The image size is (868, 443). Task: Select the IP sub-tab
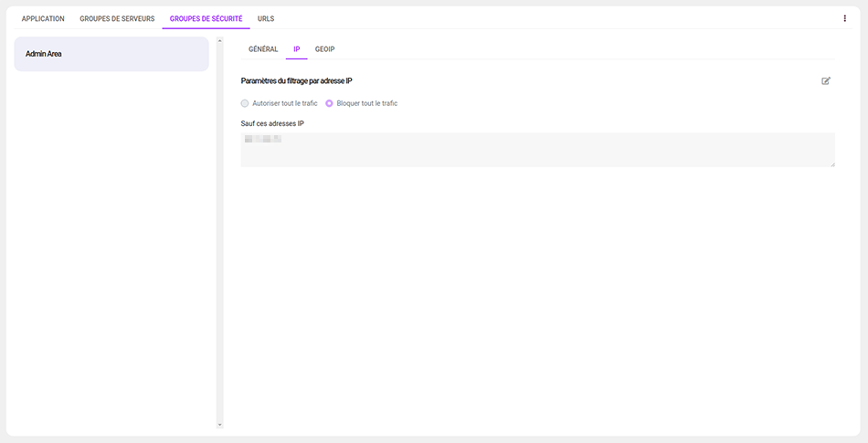coord(296,49)
